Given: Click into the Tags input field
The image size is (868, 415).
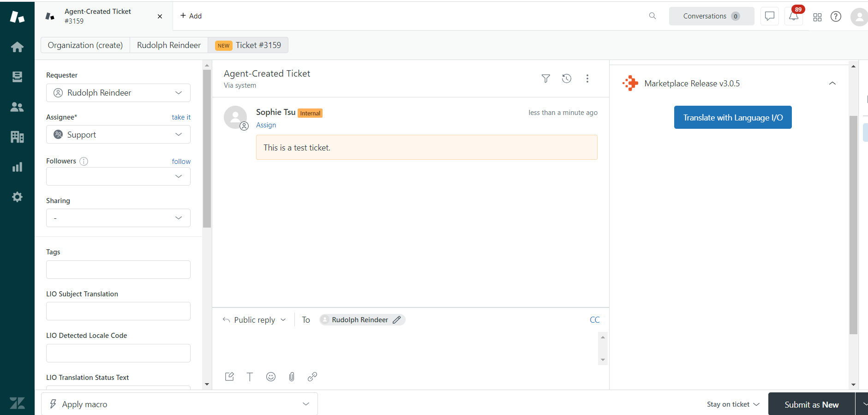Looking at the screenshot, I should (118, 270).
